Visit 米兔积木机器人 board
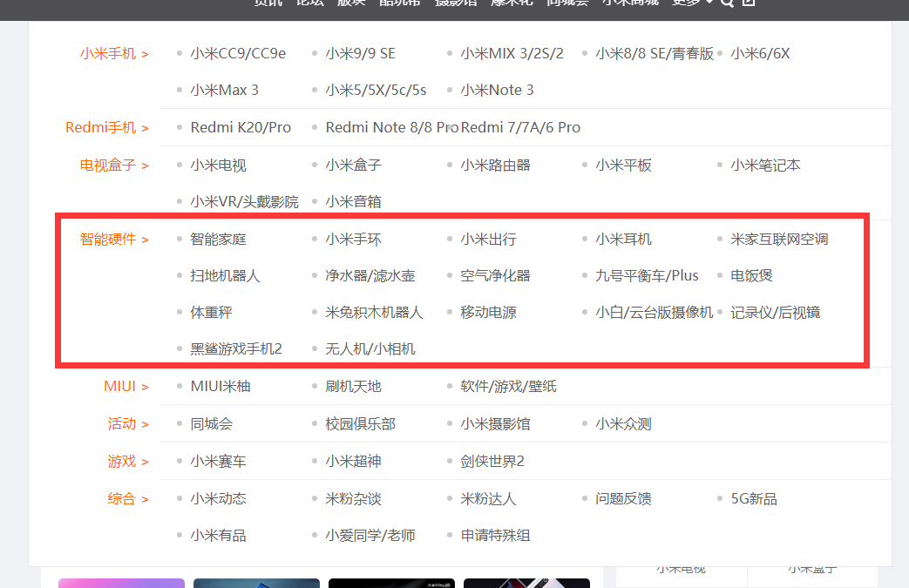Image resolution: width=909 pixels, height=588 pixels. click(x=375, y=313)
